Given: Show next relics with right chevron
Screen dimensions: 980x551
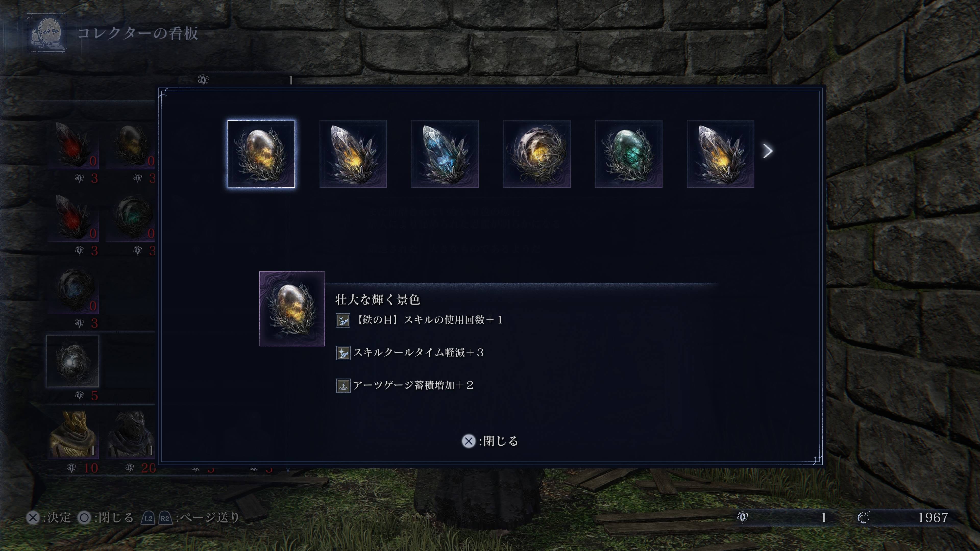Looking at the screenshot, I should [768, 151].
